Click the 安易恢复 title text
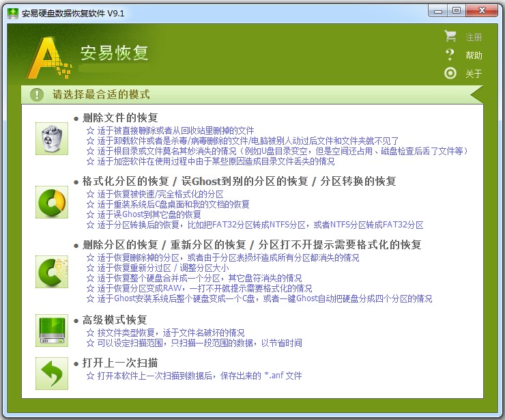The height and width of the screenshot is (420, 505). 114,53
